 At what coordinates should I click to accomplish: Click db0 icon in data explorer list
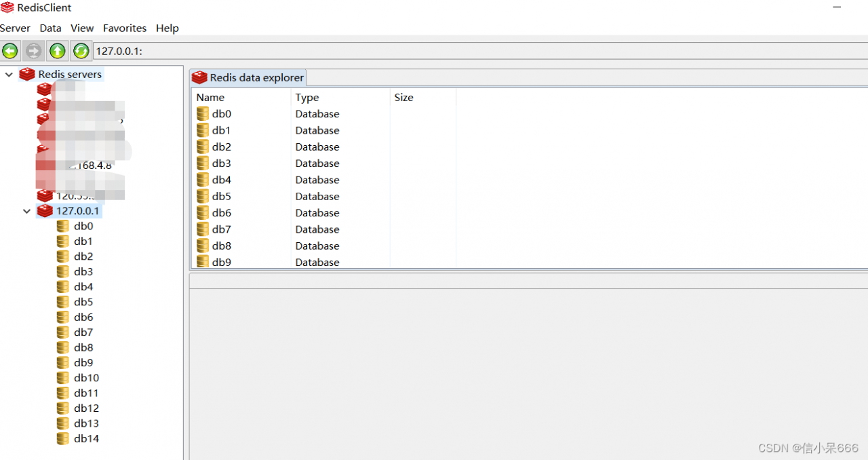pyautogui.click(x=203, y=114)
